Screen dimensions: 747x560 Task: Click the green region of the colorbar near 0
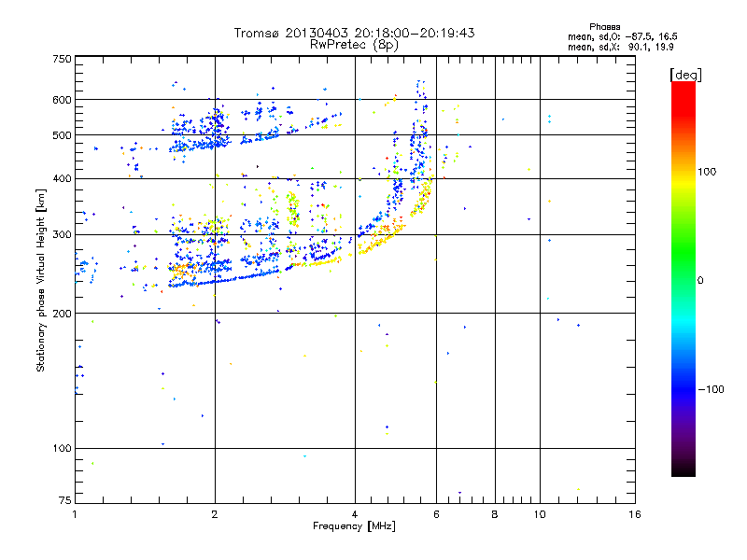(x=684, y=267)
